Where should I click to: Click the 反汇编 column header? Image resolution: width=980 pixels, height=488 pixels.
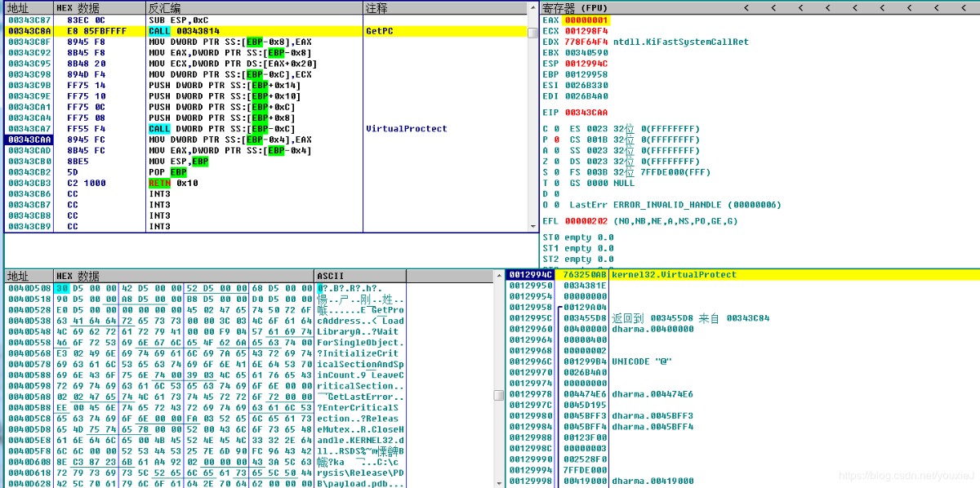[254, 7]
